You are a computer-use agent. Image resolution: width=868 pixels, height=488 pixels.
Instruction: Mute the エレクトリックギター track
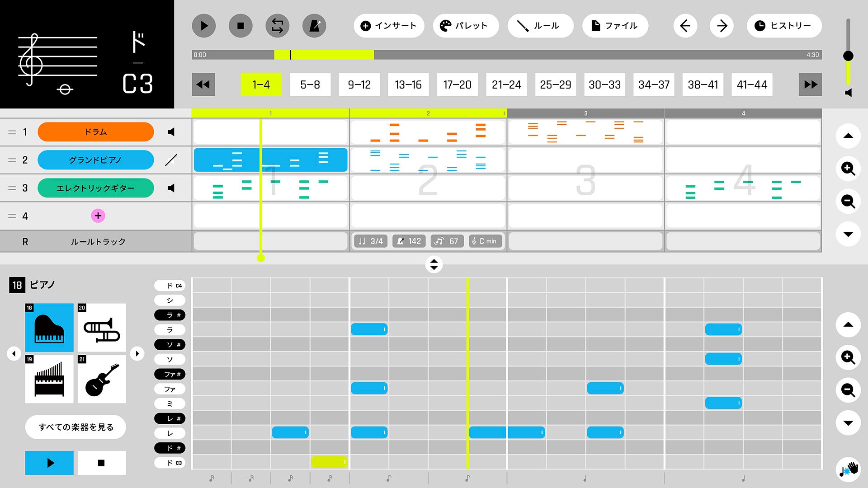(171, 188)
